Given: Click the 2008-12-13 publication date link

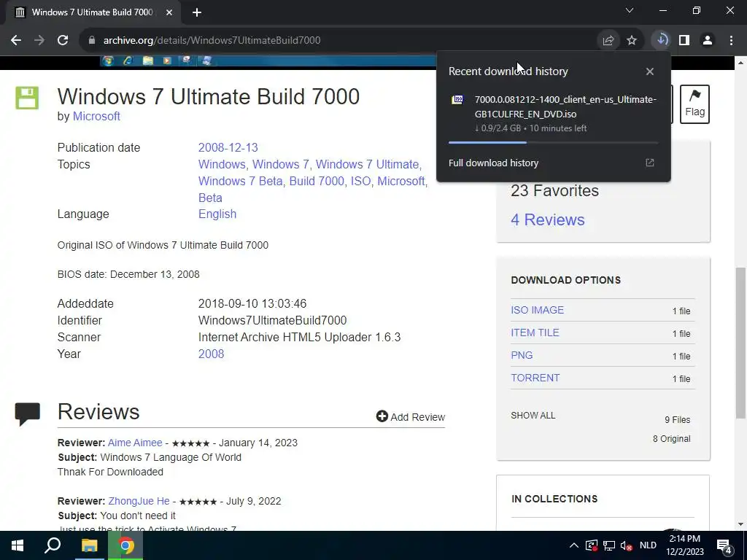Looking at the screenshot, I should tap(228, 147).
